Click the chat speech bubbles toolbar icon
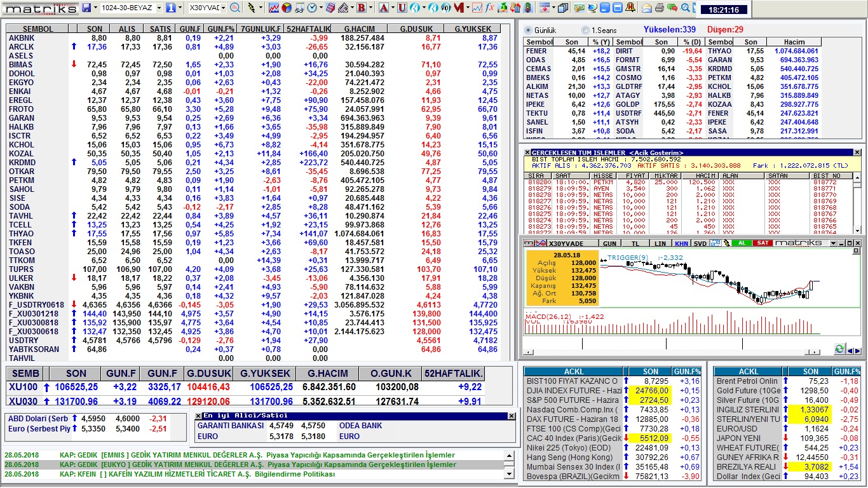Viewport: 868px width, 488px height. coord(672,8)
